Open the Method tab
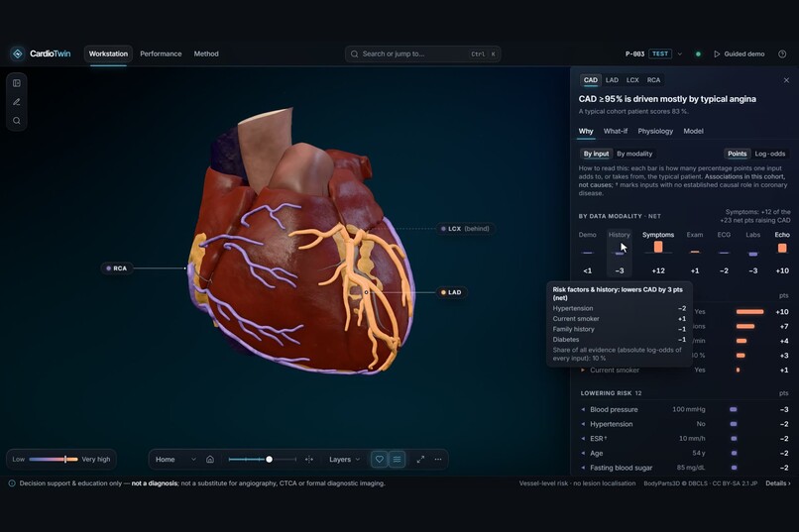This screenshot has width=799, height=532. [206, 53]
